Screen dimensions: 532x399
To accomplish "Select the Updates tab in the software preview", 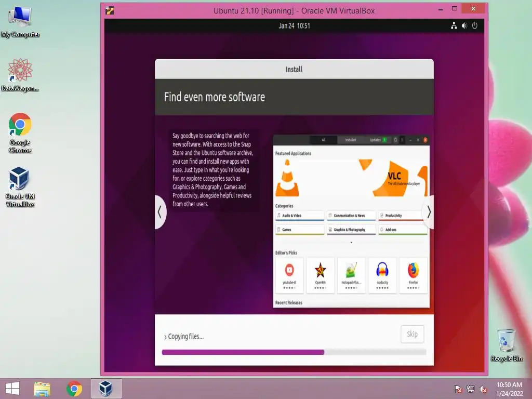I will (378, 140).
